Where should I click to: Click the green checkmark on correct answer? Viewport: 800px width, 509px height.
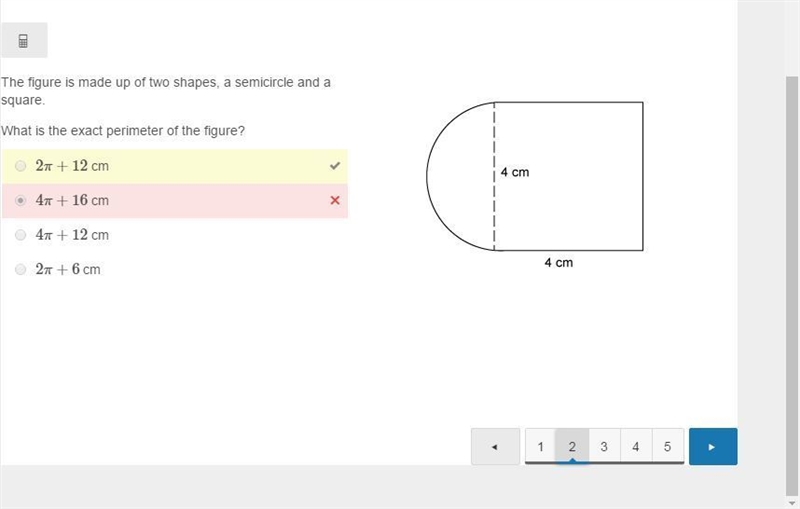[335, 166]
